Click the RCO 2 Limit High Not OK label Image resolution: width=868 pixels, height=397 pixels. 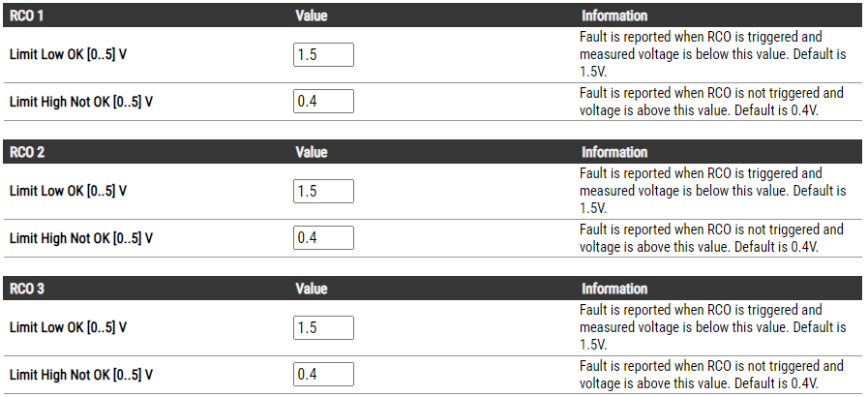click(81, 238)
